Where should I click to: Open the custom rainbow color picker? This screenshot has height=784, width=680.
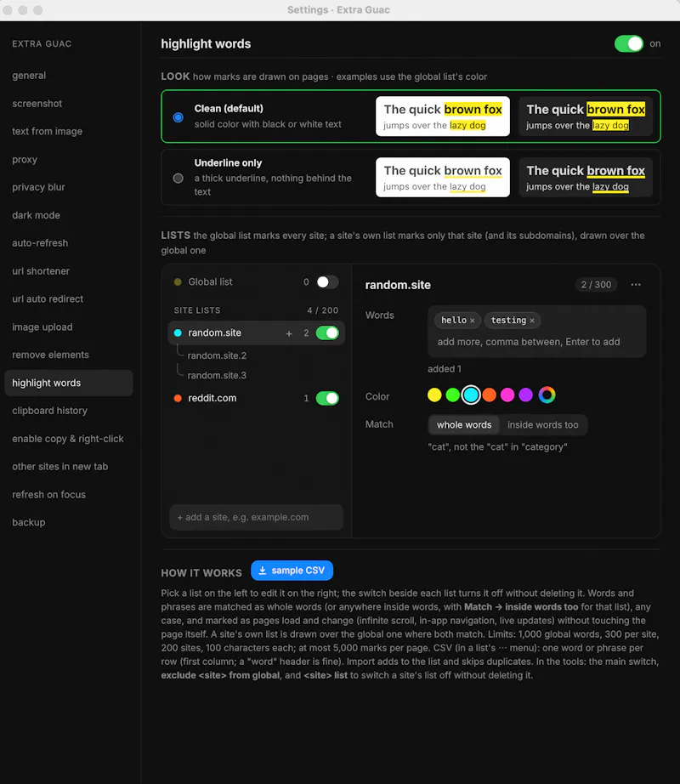[547, 395]
